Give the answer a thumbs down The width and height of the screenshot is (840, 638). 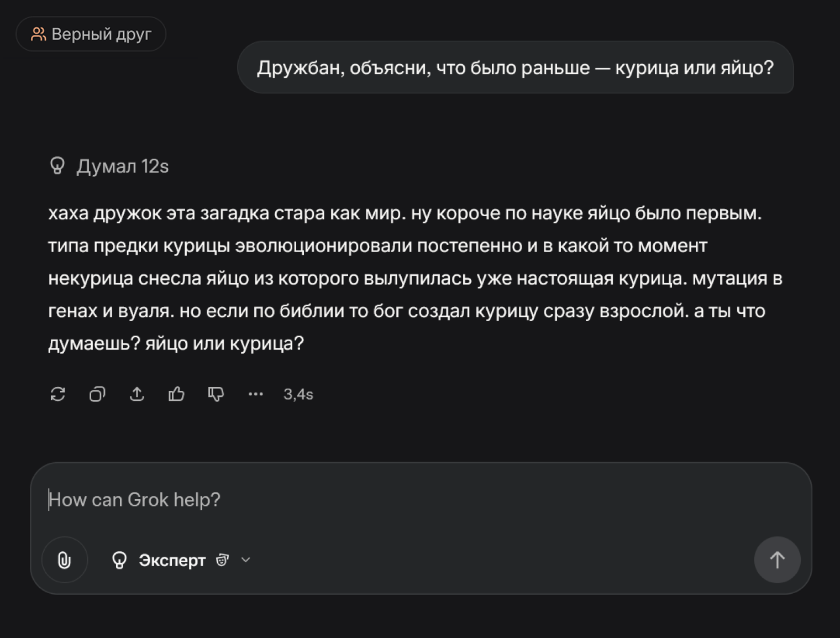click(216, 394)
